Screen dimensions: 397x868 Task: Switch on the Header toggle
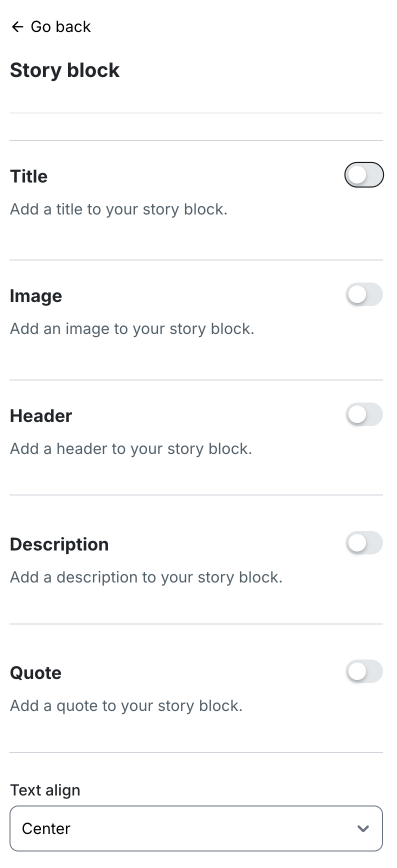coord(363,414)
